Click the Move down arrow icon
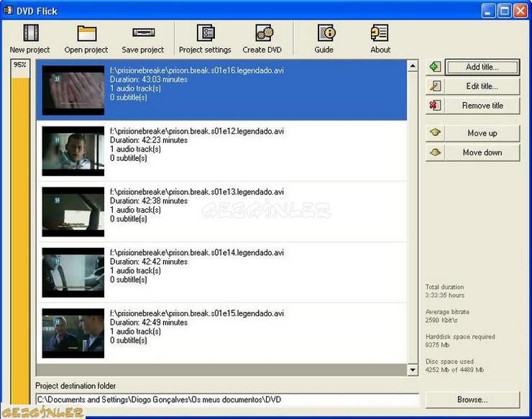The image size is (532, 419). [x=435, y=152]
